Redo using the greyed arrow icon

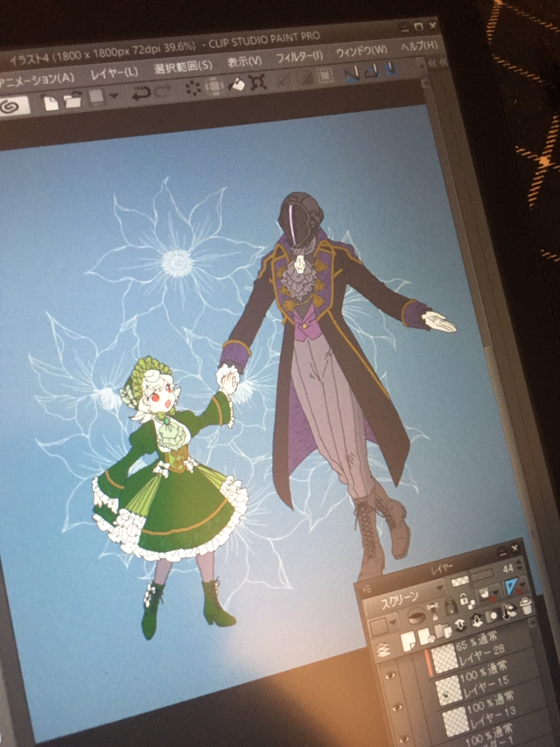tap(163, 92)
